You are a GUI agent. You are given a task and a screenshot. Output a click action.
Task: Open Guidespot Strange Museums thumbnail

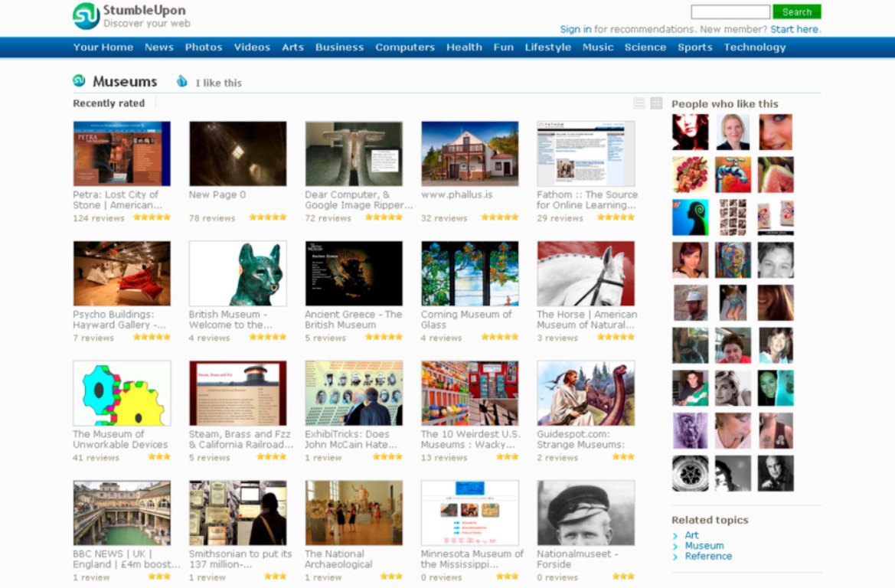coord(586,394)
